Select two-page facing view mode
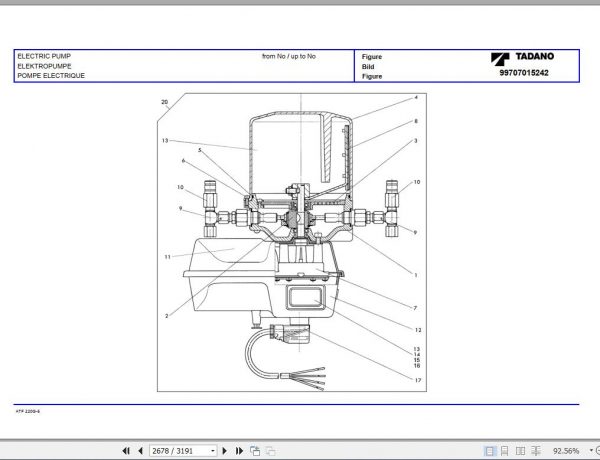The image size is (600, 460). tap(520, 451)
